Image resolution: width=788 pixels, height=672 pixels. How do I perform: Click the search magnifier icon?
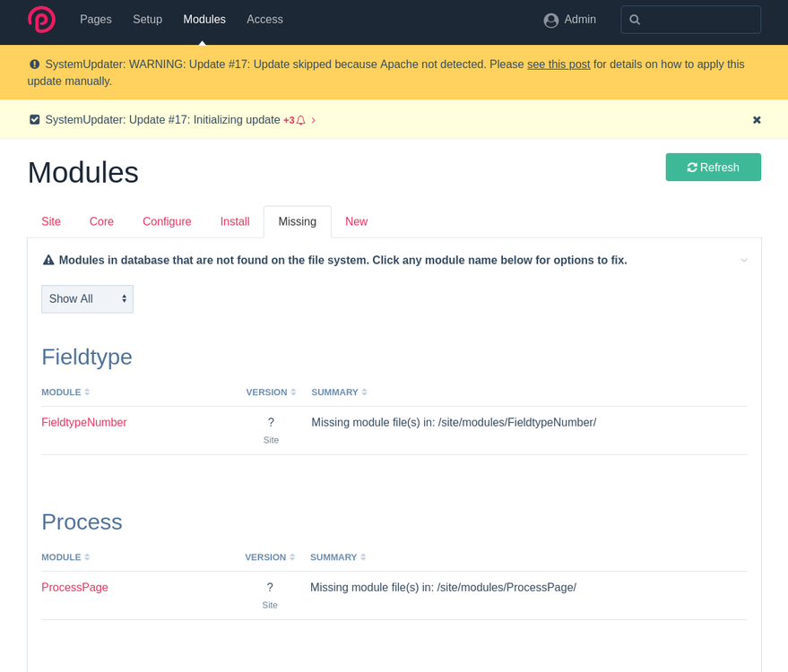pos(635,20)
